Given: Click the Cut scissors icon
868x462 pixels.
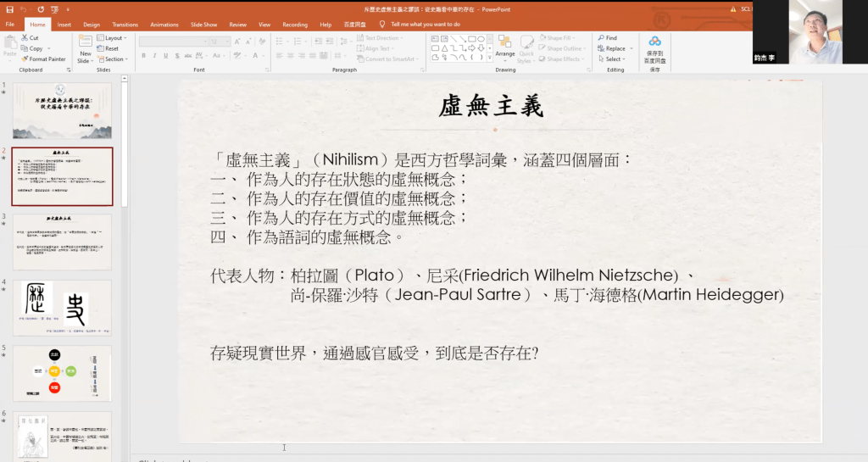Looking at the screenshot, I should [24, 38].
